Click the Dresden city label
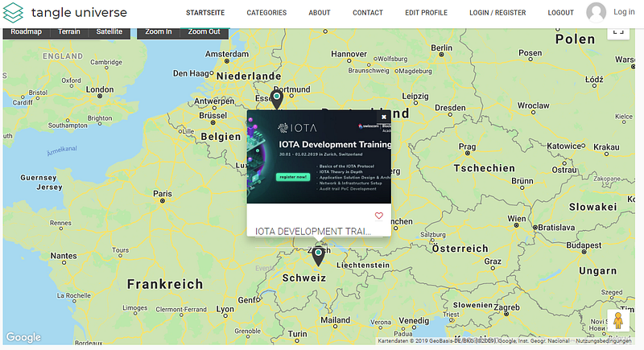Viewport: 644px width, 350px height. [x=450, y=108]
